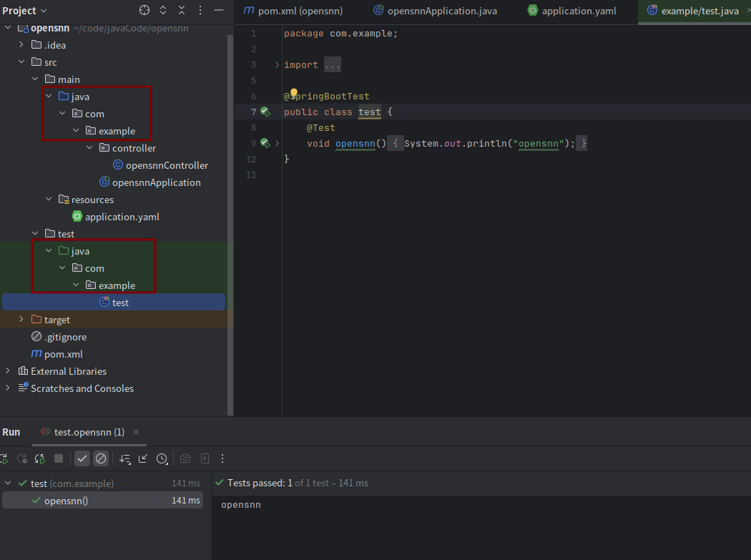751x560 pixels.
Task: Click the Rerun Failed Tests icon
Action: pyautogui.click(x=22, y=459)
